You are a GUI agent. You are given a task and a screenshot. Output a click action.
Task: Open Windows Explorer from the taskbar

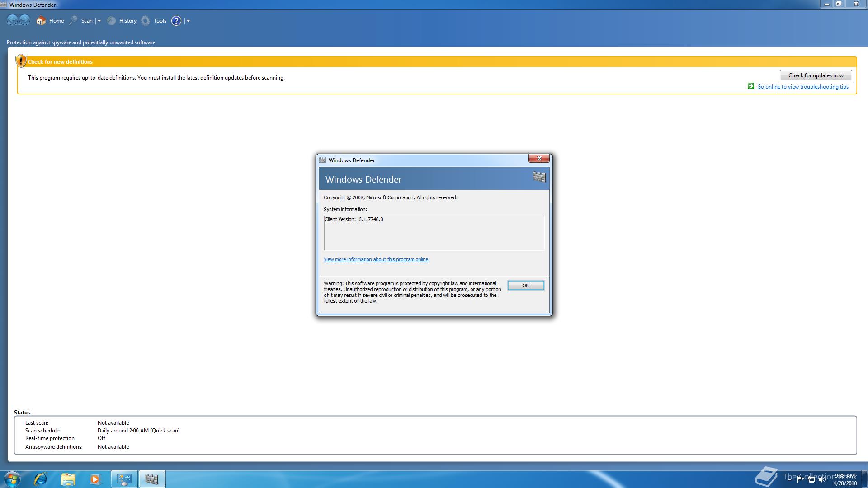coord(68,479)
